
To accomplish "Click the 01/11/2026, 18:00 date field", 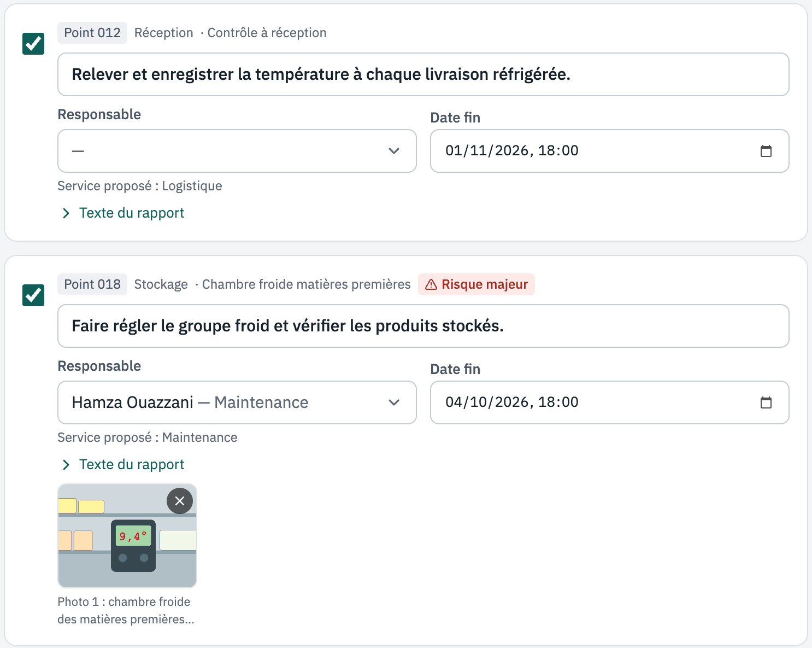I will [610, 151].
